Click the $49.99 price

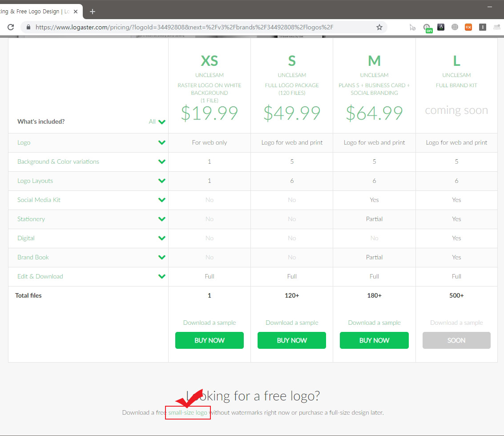292,113
